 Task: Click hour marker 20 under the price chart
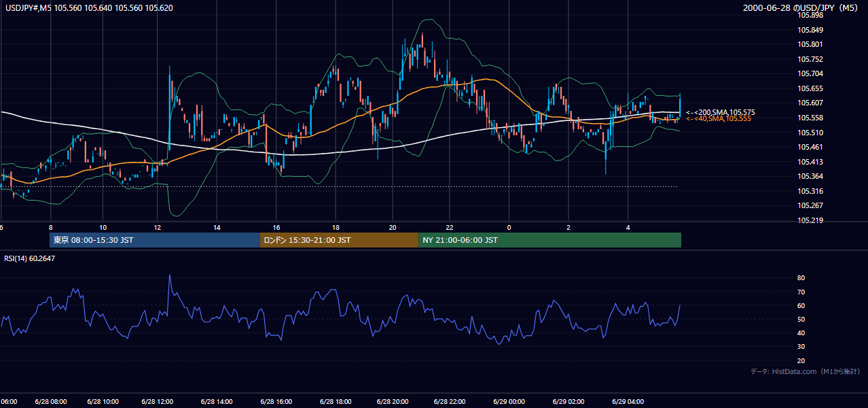(393, 228)
